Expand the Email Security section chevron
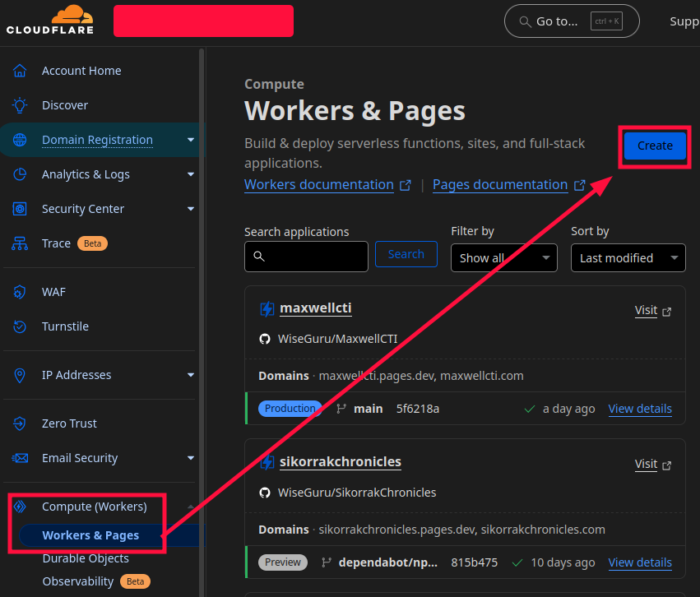Viewport: 700px width, 597px height. (x=190, y=458)
